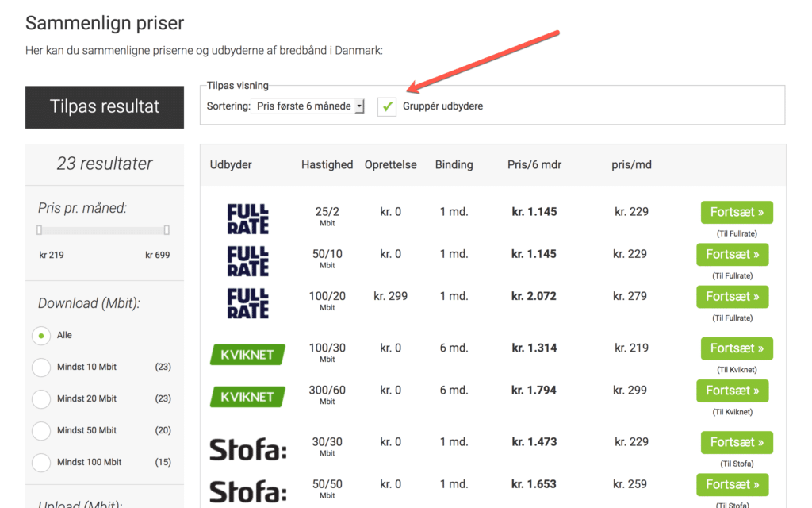Click the Kviknet logo in the 100/30 Mbit row

click(247, 354)
